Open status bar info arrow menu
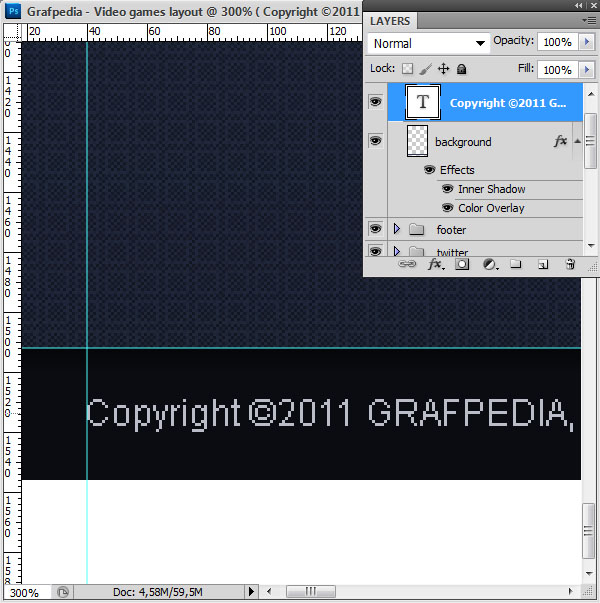The width and height of the screenshot is (600, 603). (252, 591)
